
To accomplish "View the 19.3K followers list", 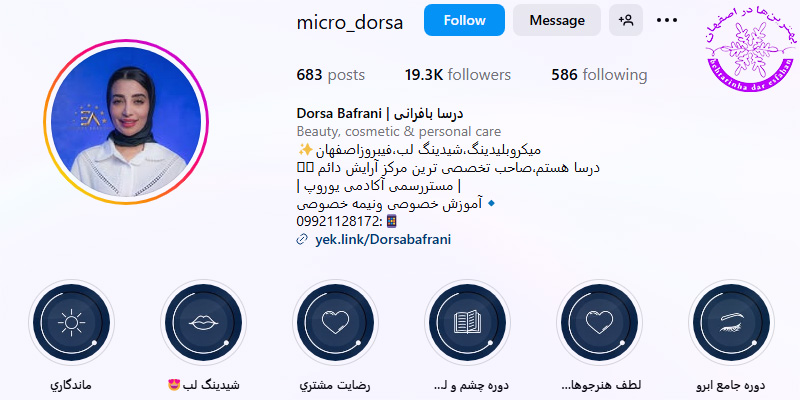I will point(458,75).
